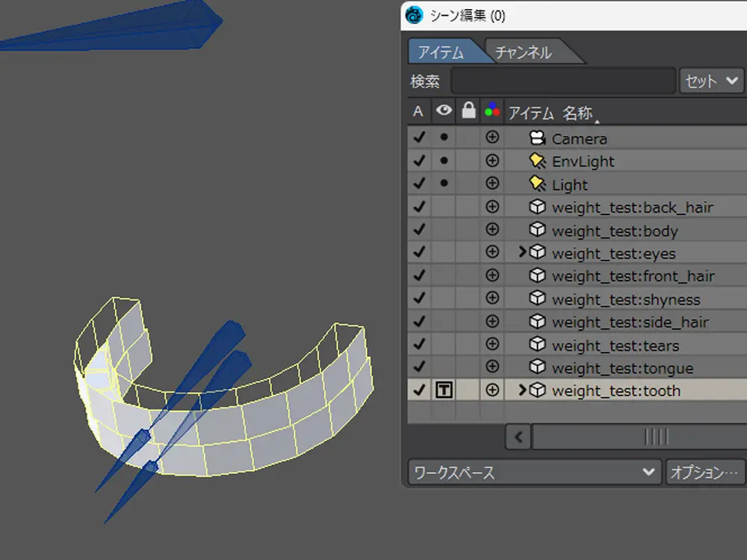Click the lock column header icon

(x=468, y=111)
